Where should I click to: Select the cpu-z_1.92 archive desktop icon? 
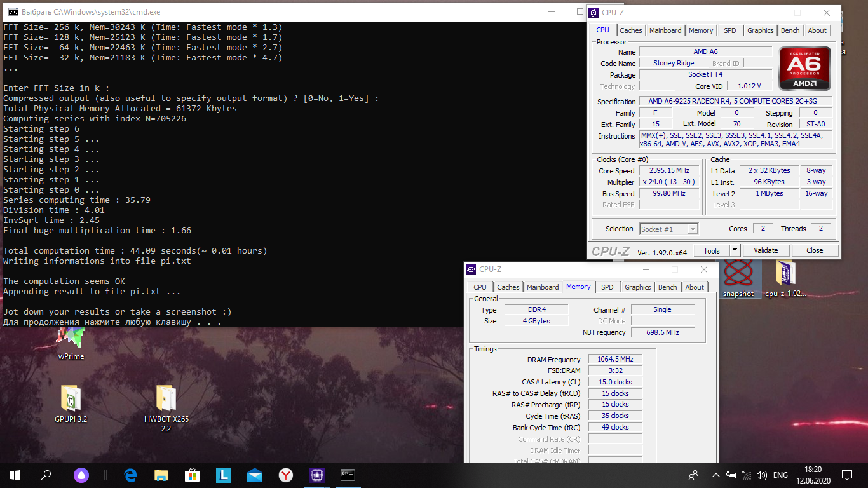pyautogui.click(x=785, y=279)
